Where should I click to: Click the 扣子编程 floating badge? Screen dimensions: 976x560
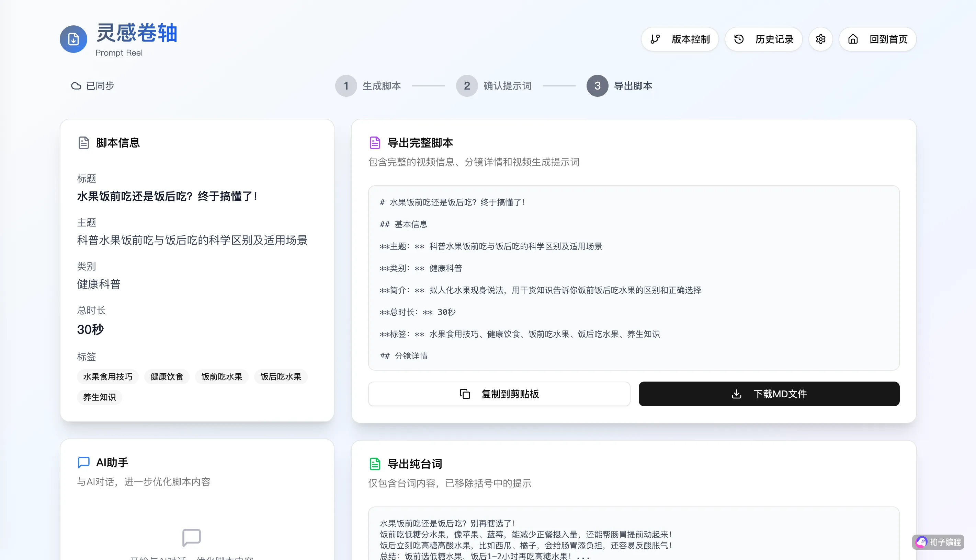coord(938,542)
